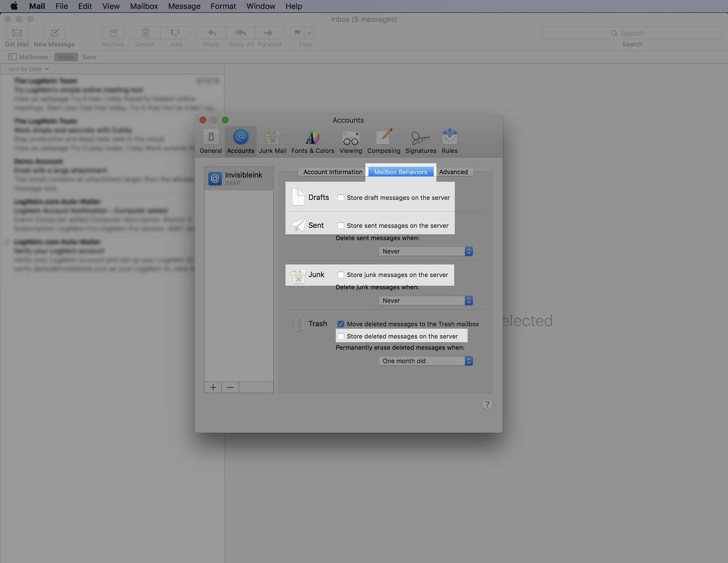Image resolution: width=728 pixels, height=563 pixels.
Task: Remove the account with minus button
Action: coord(230,388)
